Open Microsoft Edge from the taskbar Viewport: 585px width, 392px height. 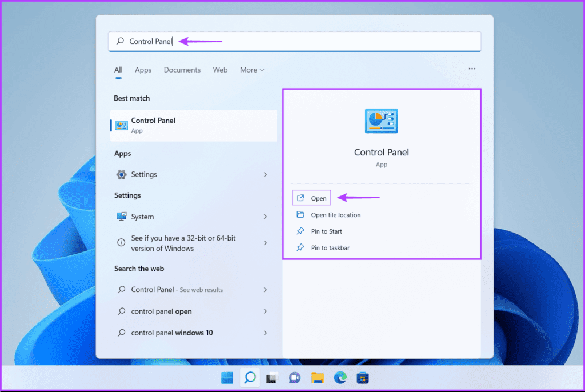click(x=340, y=378)
